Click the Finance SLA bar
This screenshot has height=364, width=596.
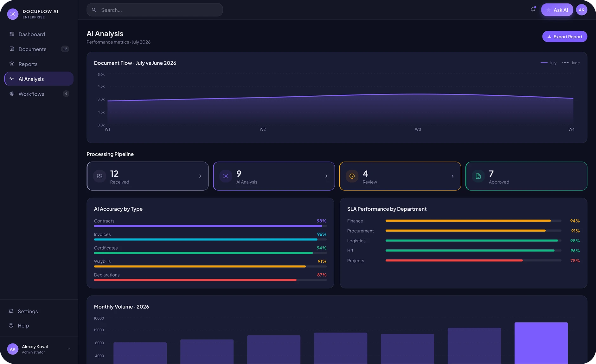click(473, 221)
